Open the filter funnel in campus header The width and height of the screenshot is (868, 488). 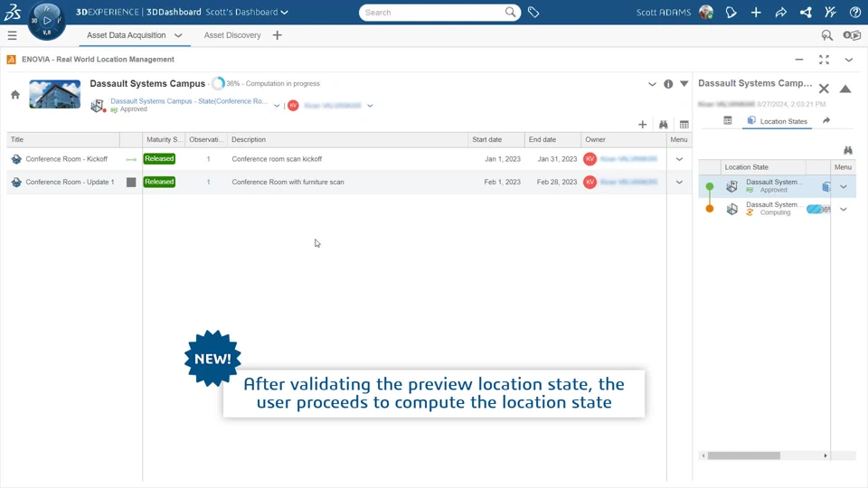pos(684,84)
